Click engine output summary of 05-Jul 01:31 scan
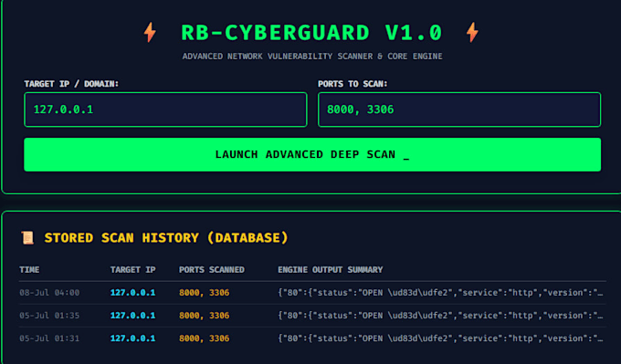Screen dimensions: 621x364 click(440, 338)
